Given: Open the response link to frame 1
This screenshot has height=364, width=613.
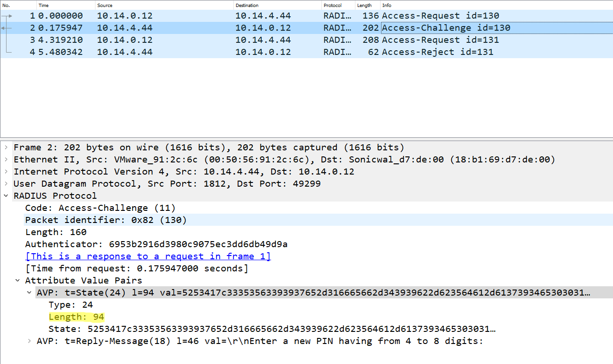Looking at the screenshot, I should click(x=147, y=256).
